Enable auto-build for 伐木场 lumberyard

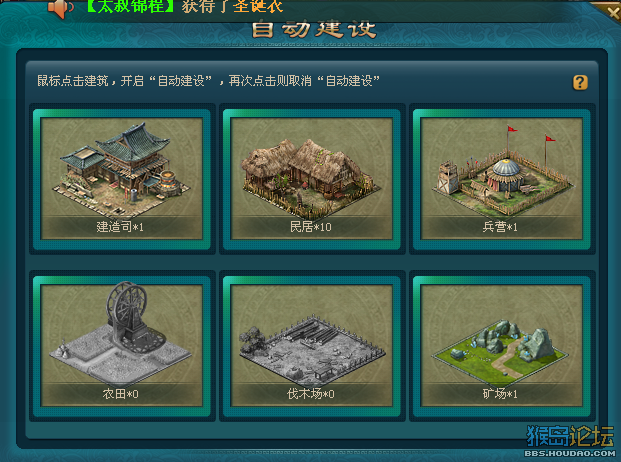pyautogui.click(x=311, y=346)
